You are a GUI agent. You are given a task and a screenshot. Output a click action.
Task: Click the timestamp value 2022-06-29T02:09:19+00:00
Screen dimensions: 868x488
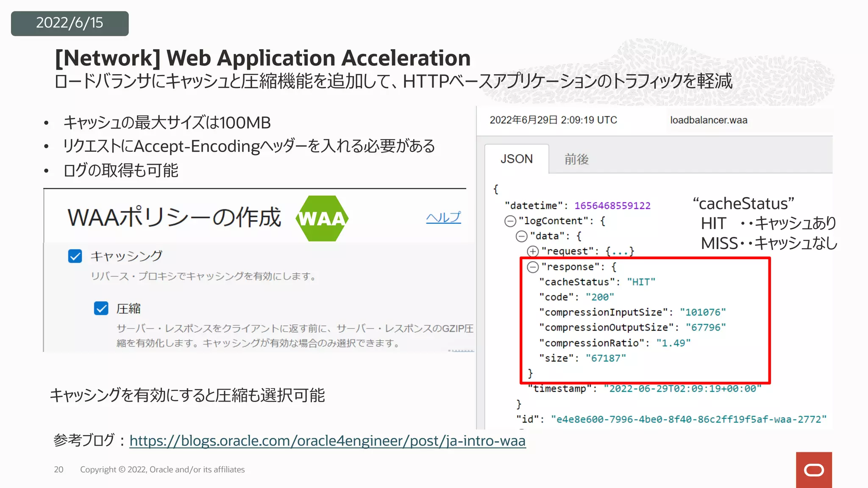683,389
